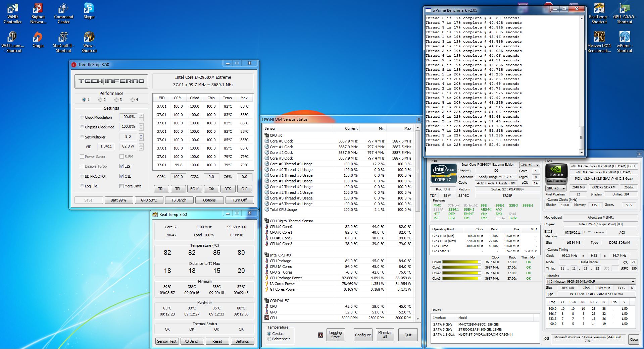Open Real Temp Settings
The image size is (644, 349).
coord(242,341)
